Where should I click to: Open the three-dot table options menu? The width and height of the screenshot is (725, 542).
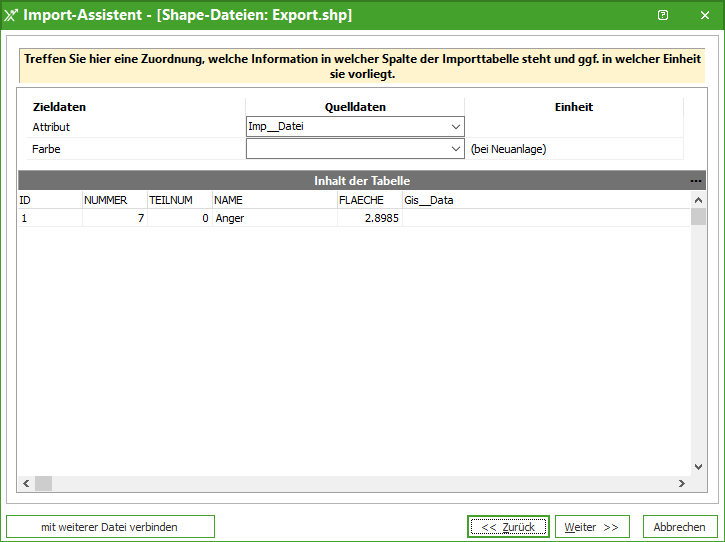[695, 181]
